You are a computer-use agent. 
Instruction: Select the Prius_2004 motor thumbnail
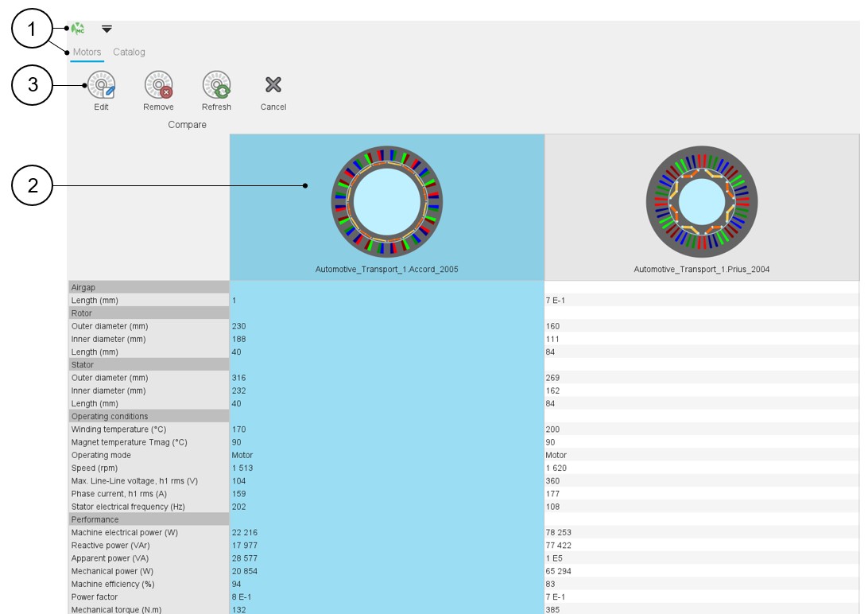pyautogui.click(x=701, y=202)
